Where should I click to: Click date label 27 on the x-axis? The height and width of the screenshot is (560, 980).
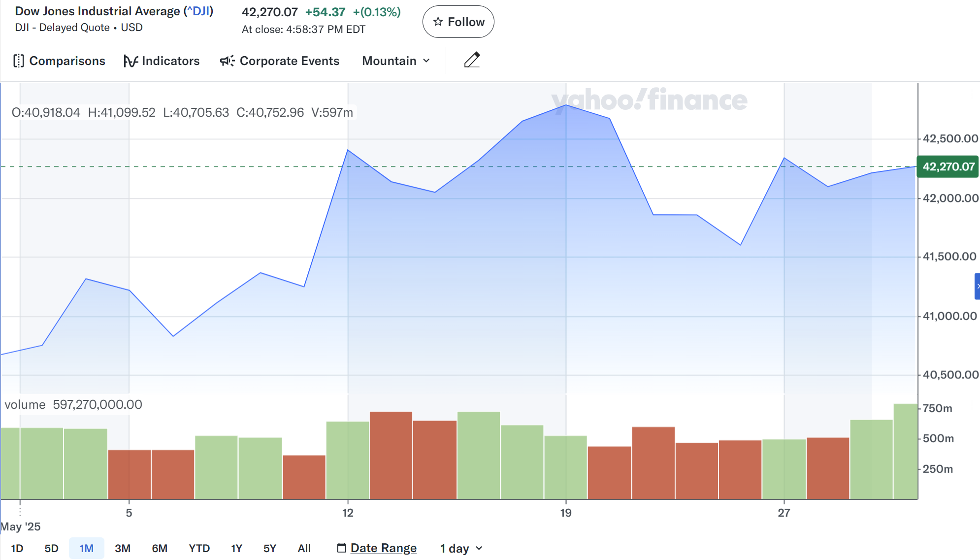pos(784,513)
